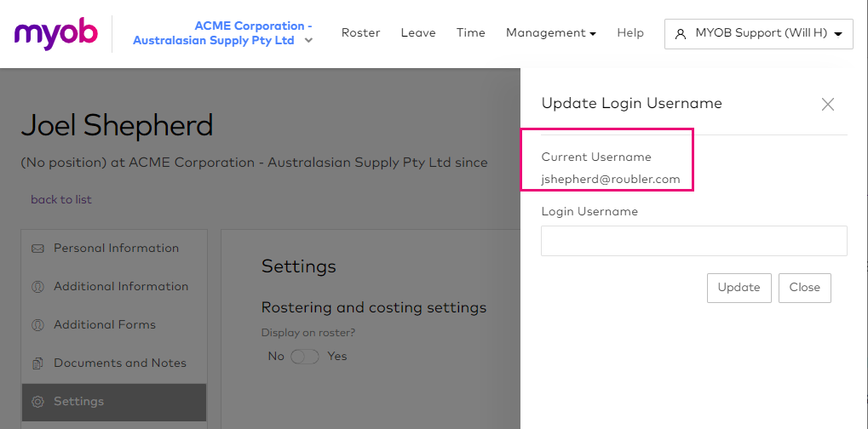Toggle the Display on roster switch

[304, 357]
